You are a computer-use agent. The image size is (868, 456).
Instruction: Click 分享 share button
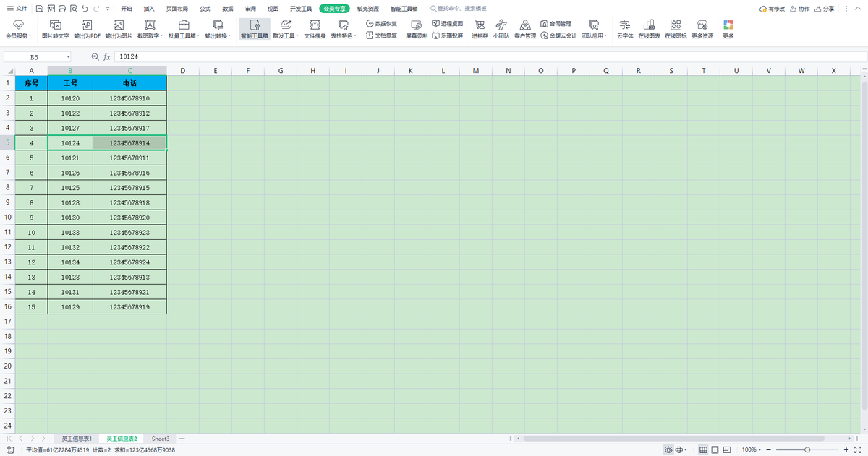pyautogui.click(x=825, y=9)
